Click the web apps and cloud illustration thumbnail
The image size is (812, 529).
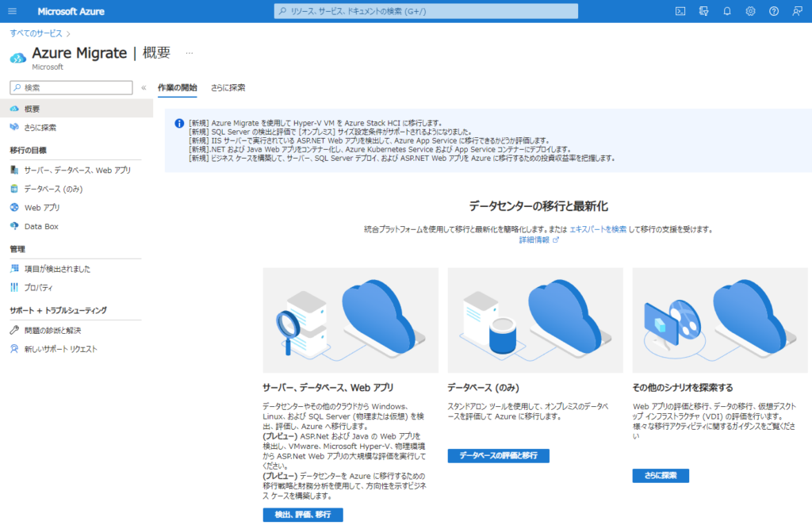click(x=720, y=320)
